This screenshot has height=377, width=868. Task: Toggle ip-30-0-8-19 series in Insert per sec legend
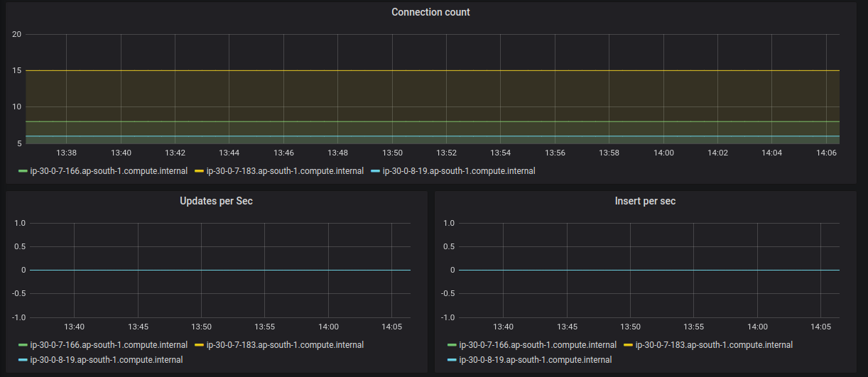[x=535, y=360]
